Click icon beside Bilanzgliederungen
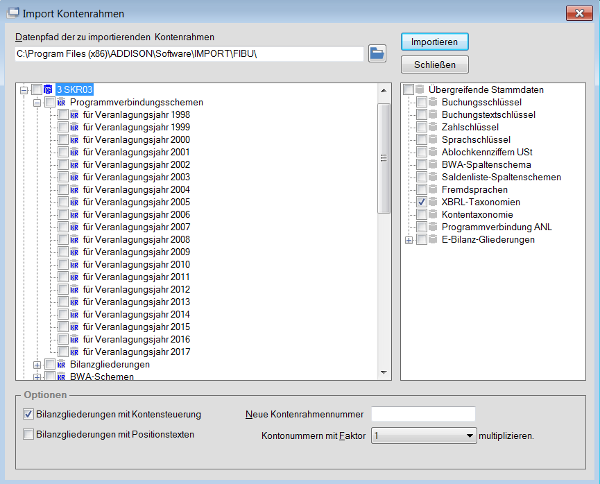600x484 pixels. 61,365
